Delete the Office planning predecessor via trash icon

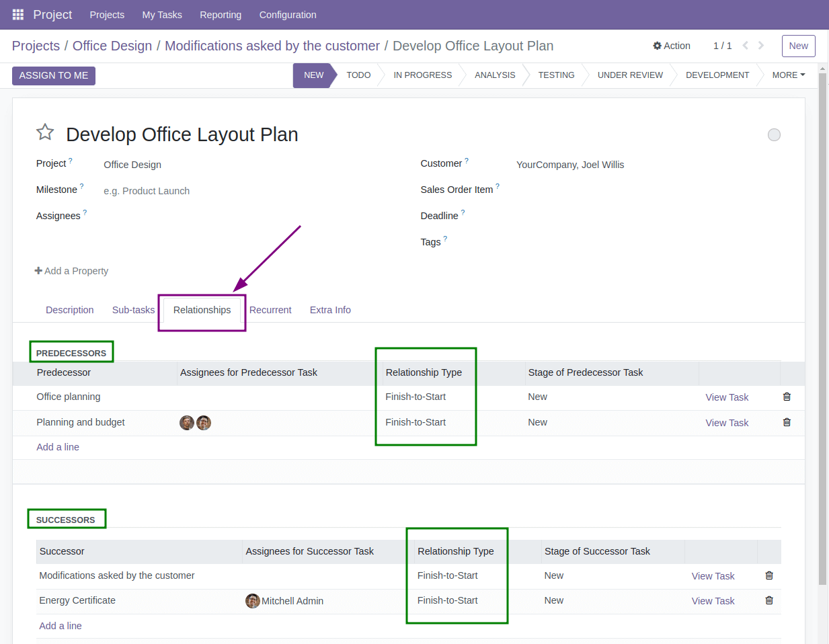(x=787, y=397)
